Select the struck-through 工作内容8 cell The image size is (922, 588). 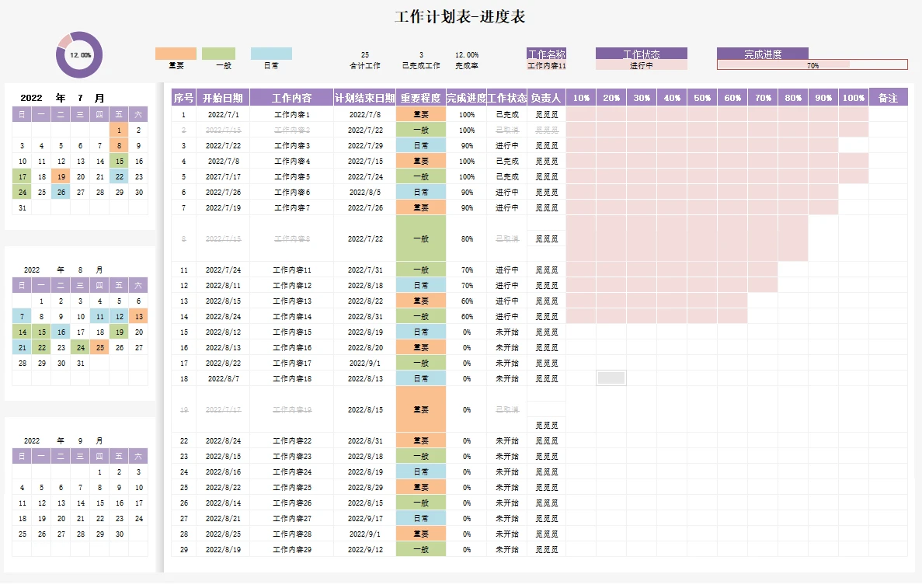coord(291,238)
